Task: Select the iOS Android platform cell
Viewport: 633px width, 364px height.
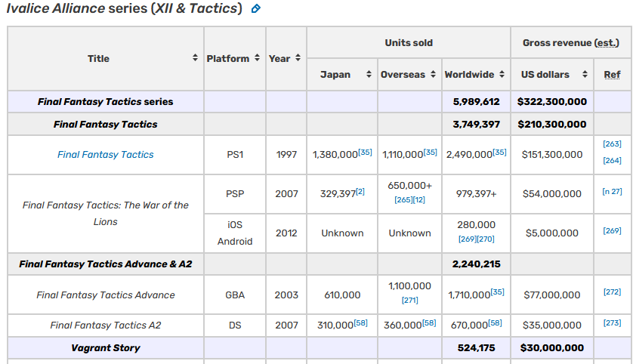Action: point(235,233)
